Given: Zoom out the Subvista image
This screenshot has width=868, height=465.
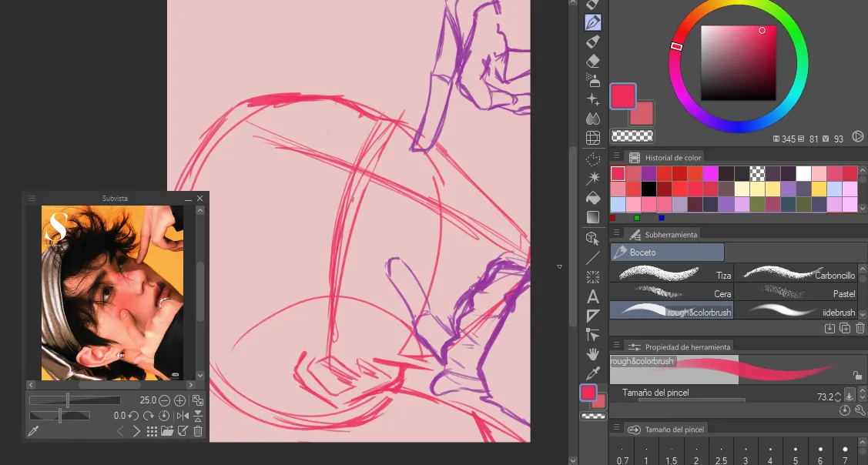Looking at the screenshot, I should click(164, 400).
